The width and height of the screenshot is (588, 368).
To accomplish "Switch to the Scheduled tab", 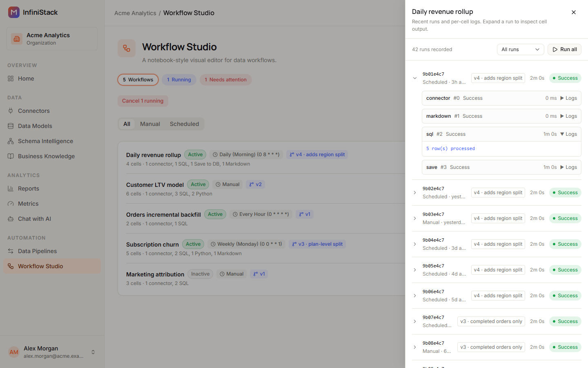I will pyautogui.click(x=184, y=124).
